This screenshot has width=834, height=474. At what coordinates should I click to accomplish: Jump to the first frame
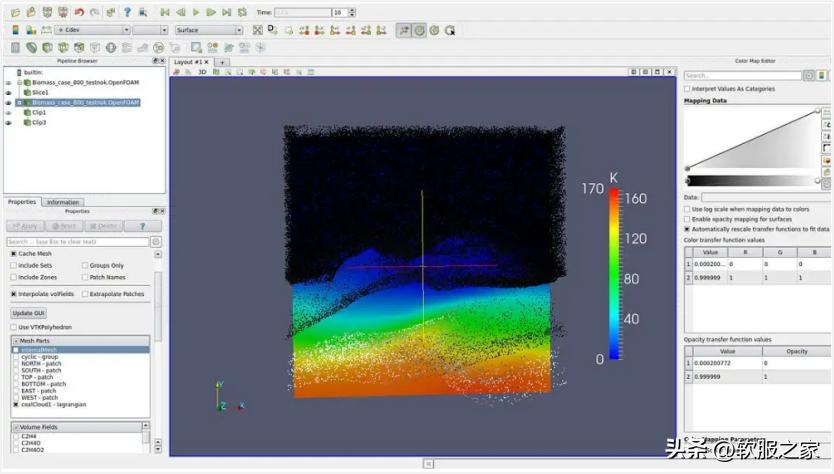pyautogui.click(x=165, y=12)
